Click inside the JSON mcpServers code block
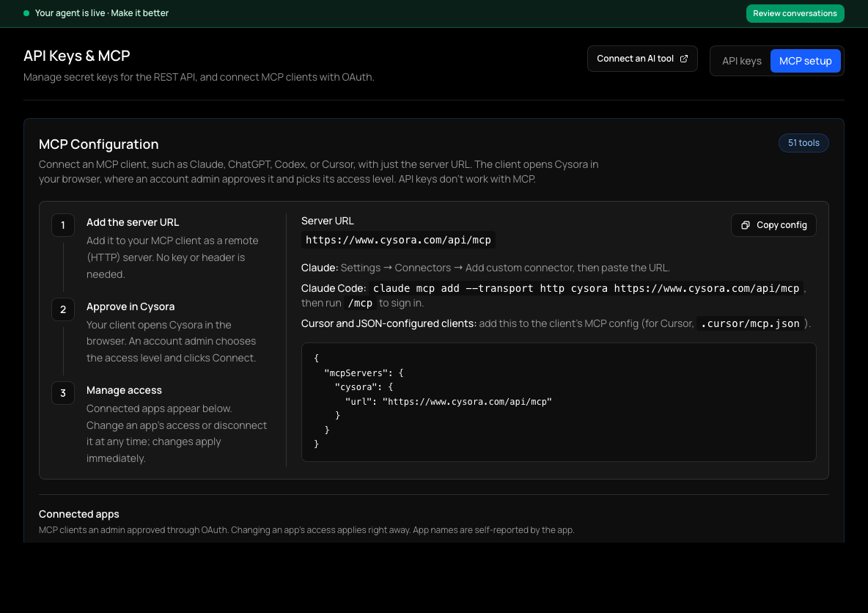 [559, 402]
